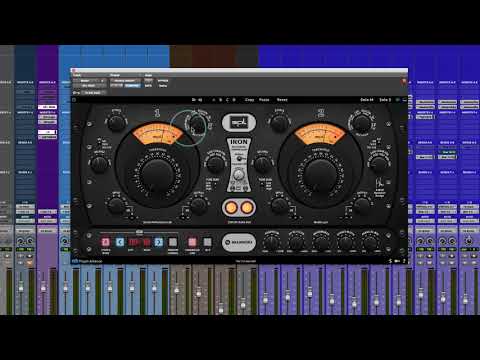The image size is (480, 360).
Task: Click the left VU meter
Action: click(x=157, y=134)
